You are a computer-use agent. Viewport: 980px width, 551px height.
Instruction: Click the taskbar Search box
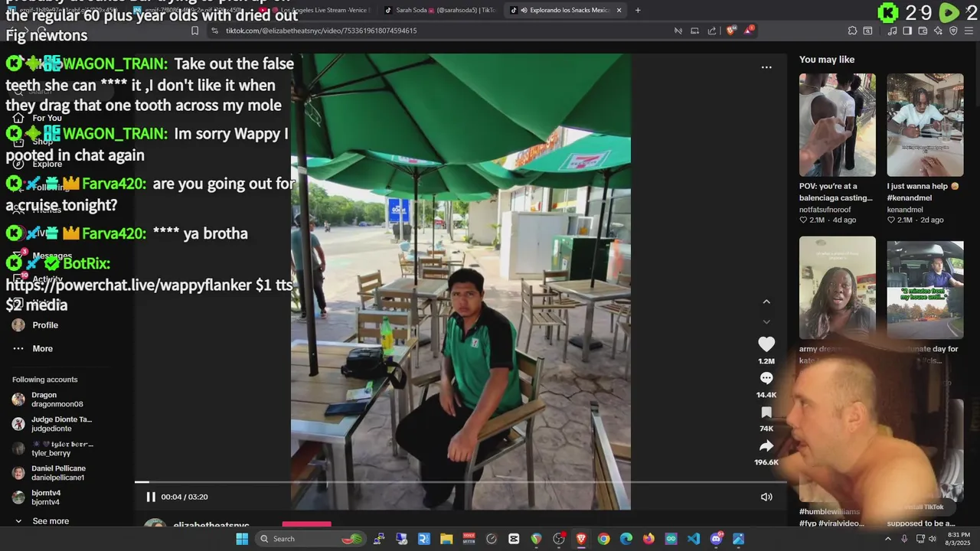pos(309,539)
